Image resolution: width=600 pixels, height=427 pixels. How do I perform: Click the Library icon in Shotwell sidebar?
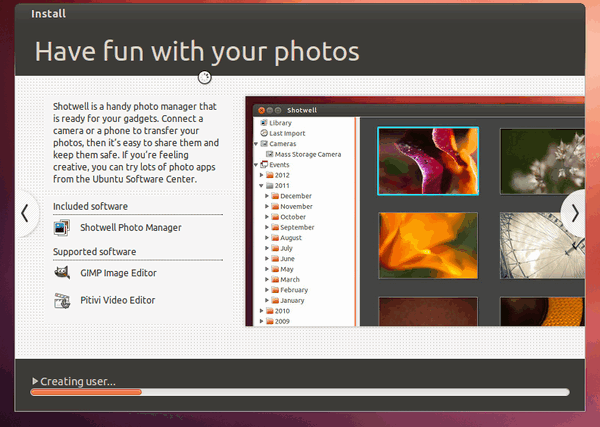262,123
